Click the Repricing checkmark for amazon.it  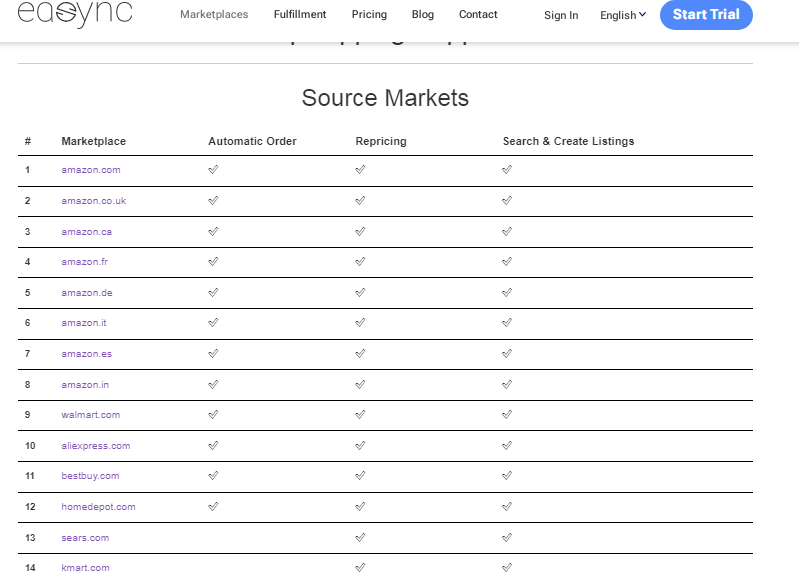tap(360, 323)
